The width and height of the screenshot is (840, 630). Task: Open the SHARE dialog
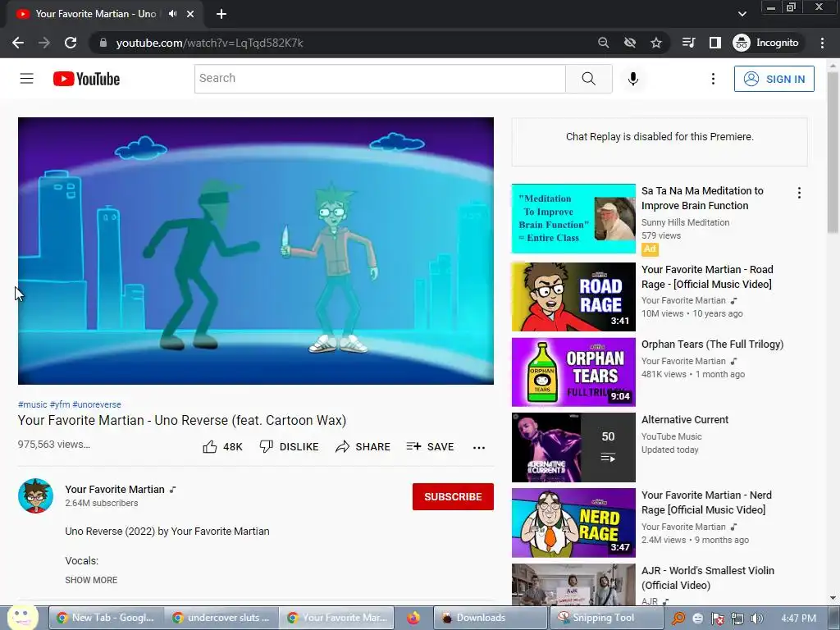point(363,447)
